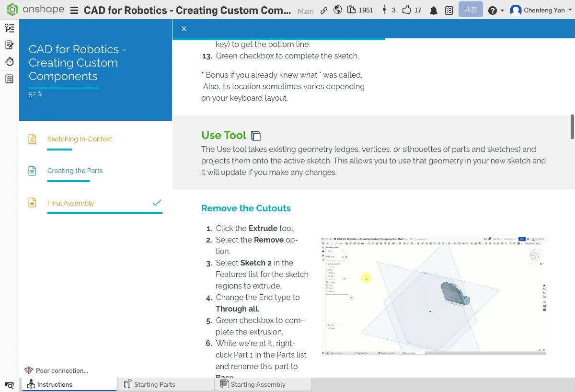Click the Remove the Cutouts tutorial screenshot
Screen dimensions: 575x392
click(x=434, y=295)
